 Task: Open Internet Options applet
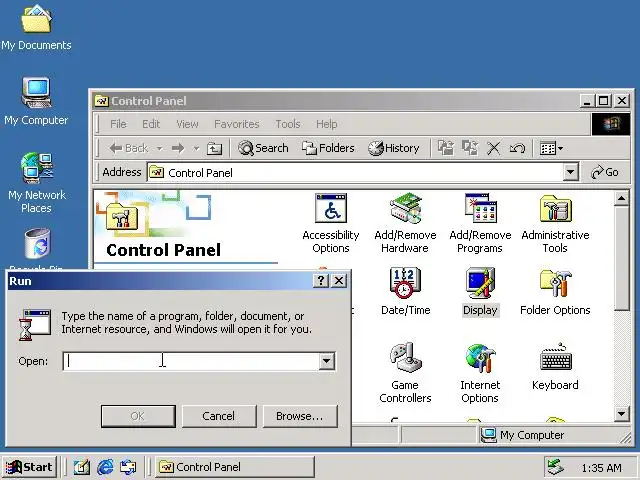point(480,373)
